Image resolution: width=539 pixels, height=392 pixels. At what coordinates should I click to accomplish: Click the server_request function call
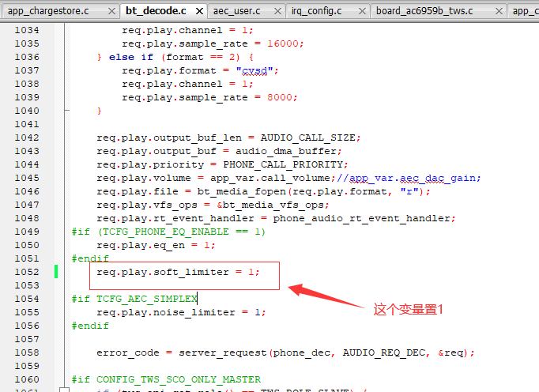pyautogui.click(x=222, y=352)
